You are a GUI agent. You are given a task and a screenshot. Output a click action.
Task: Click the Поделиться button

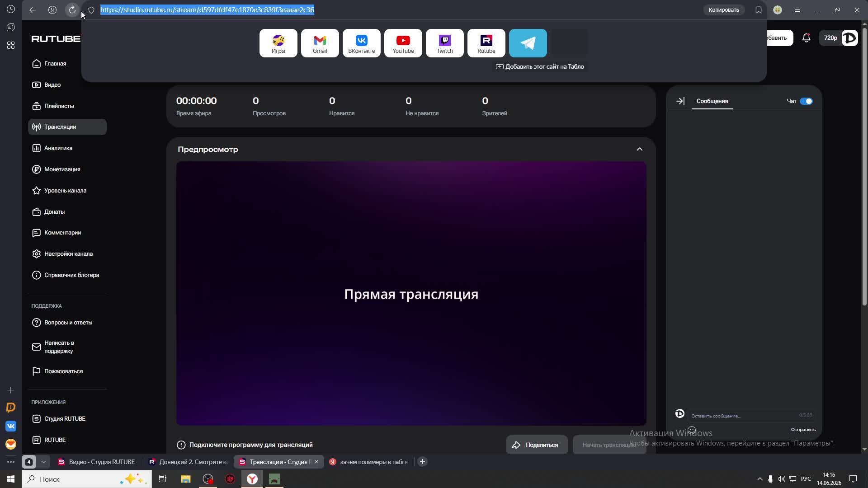pyautogui.click(x=537, y=445)
